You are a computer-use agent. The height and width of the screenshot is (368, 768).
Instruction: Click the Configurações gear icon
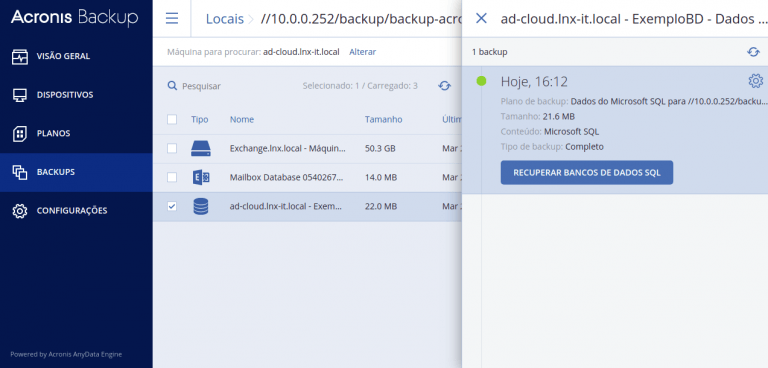pyautogui.click(x=20, y=211)
